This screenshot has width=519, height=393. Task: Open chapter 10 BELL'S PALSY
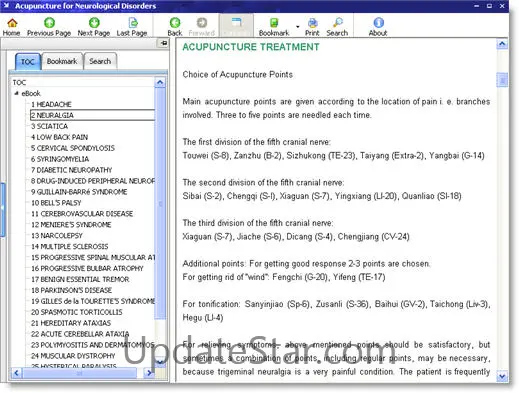click(x=56, y=203)
